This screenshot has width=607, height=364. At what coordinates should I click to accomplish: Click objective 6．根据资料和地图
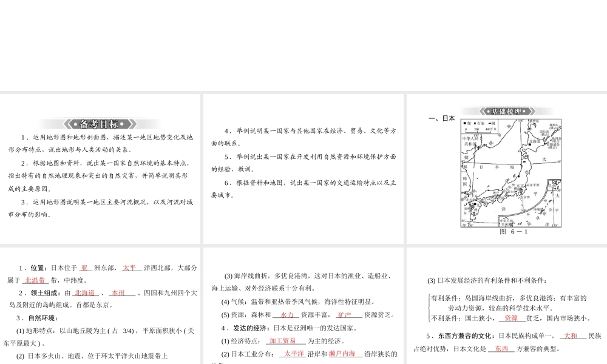(303, 189)
